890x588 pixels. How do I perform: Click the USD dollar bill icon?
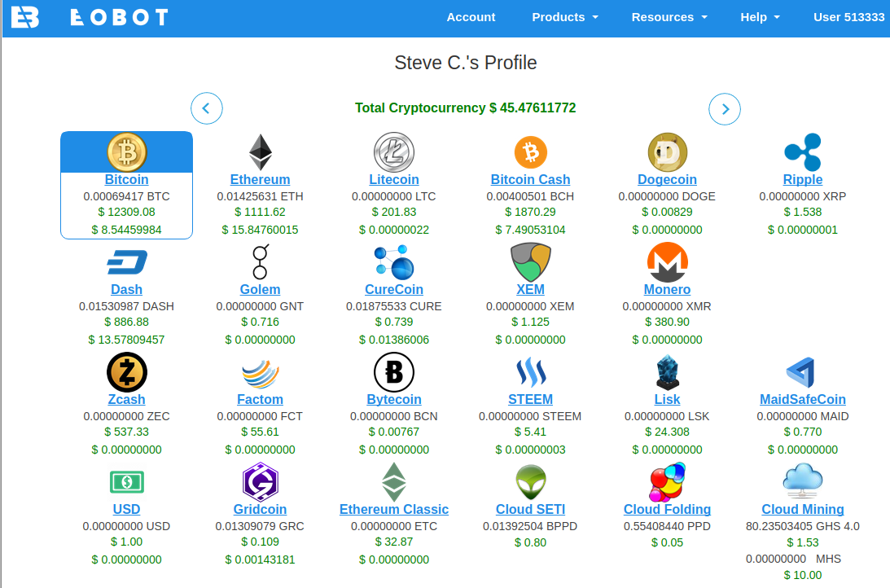tap(126, 482)
